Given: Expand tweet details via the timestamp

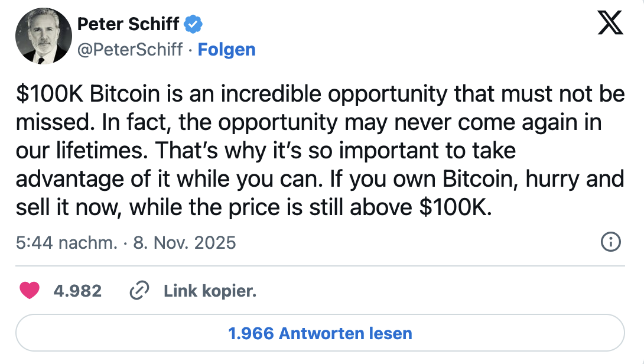Looking at the screenshot, I should [x=124, y=242].
